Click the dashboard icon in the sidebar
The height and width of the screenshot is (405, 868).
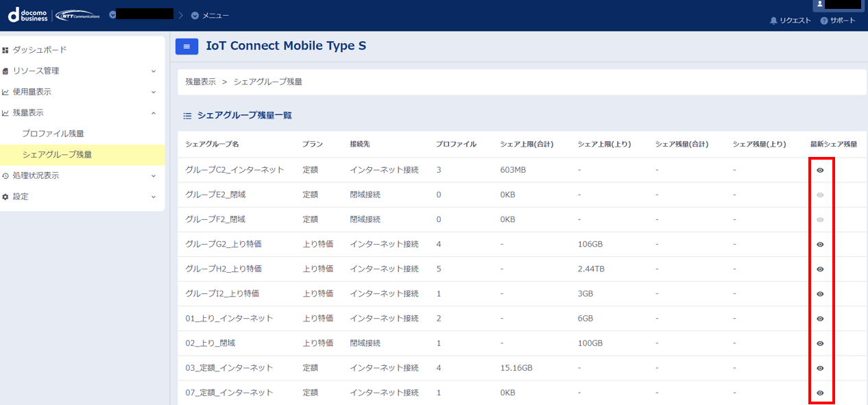click(x=5, y=50)
